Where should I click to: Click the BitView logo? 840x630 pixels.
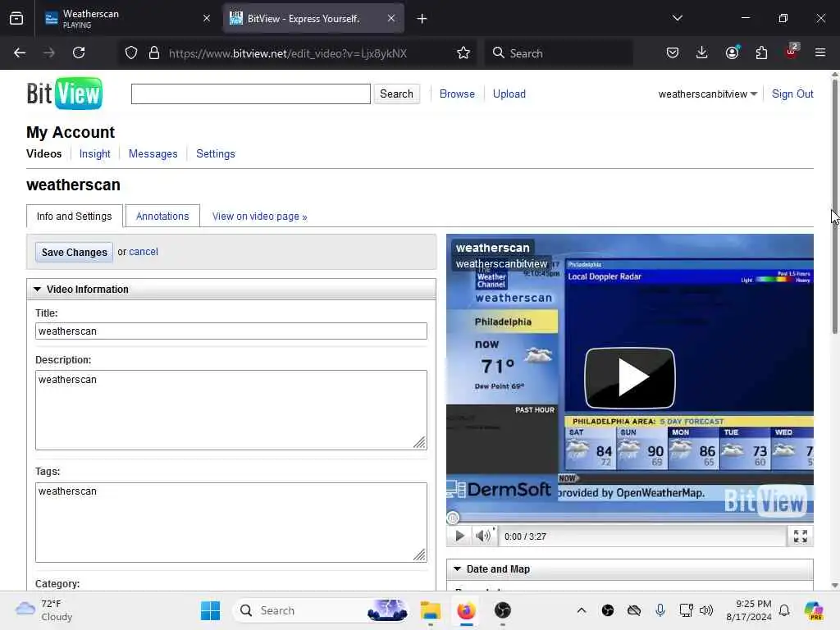64,94
